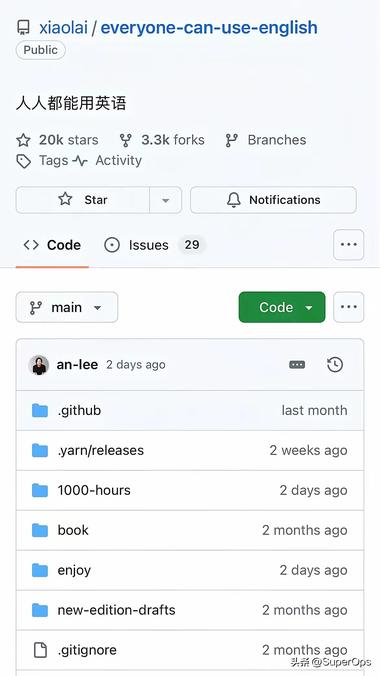Image resolution: width=380 pixels, height=676 pixels.
Task: Click the branch icon beside Branches
Action: pos(232,140)
